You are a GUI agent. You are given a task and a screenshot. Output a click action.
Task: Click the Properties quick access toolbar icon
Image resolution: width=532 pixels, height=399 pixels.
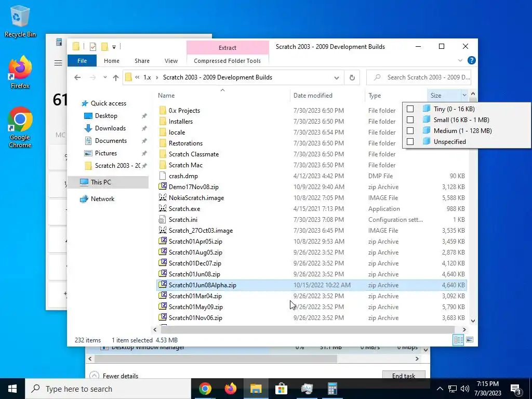tap(92, 47)
